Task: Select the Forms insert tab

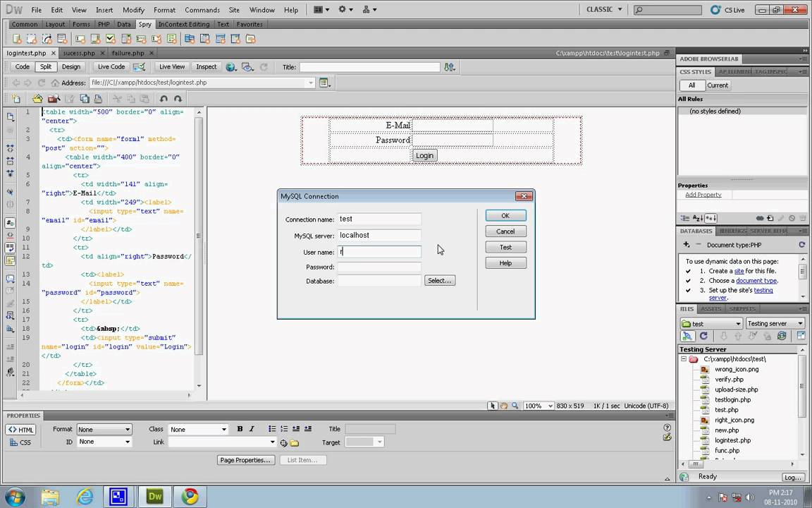Action: pyautogui.click(x=81, y=25)
